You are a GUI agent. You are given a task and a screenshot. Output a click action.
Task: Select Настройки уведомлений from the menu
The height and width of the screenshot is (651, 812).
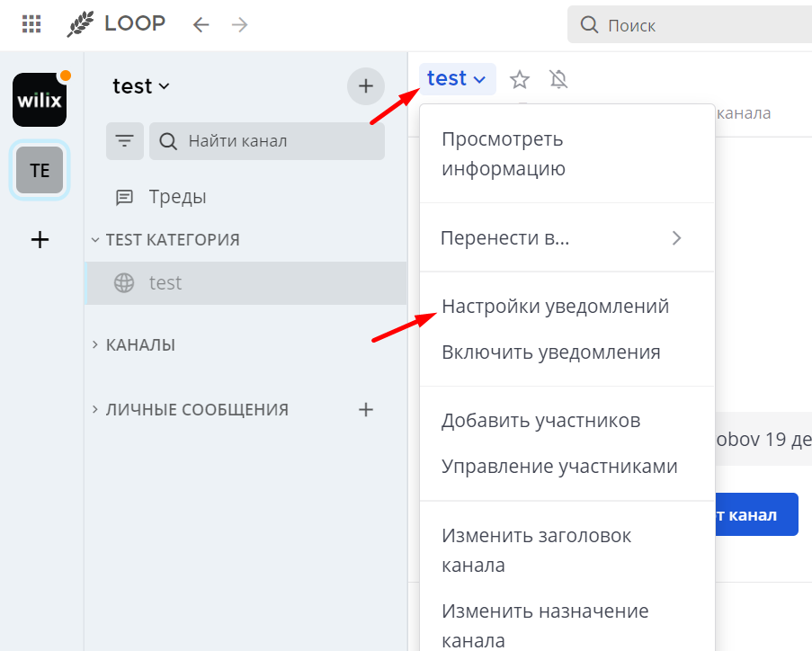pyautogui.click(x=555, y=306)
